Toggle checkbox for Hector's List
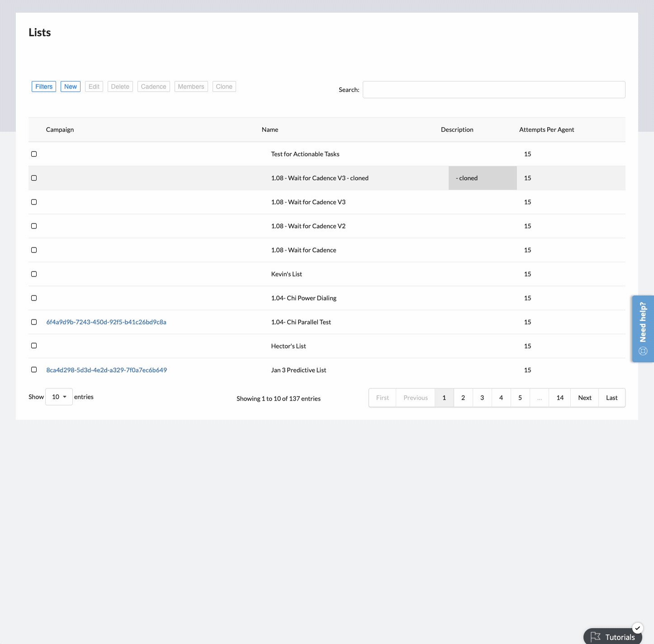654x644 pixels. [34, 346]
